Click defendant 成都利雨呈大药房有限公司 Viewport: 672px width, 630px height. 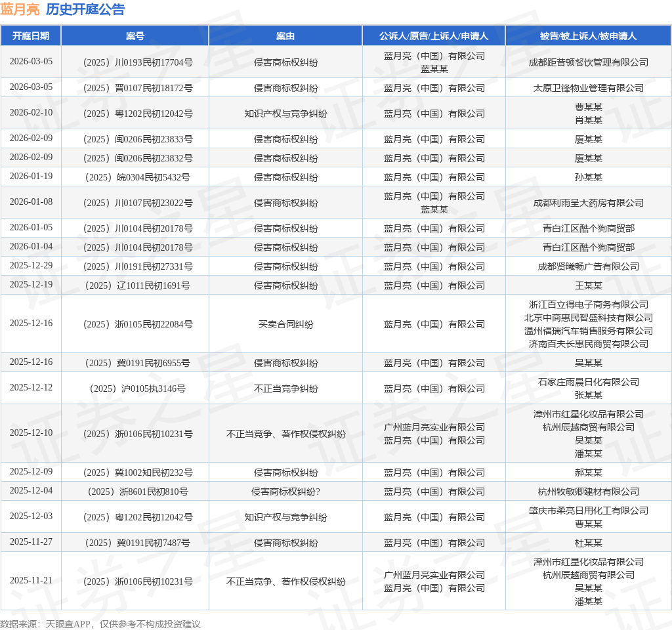(x=588, y=203)
